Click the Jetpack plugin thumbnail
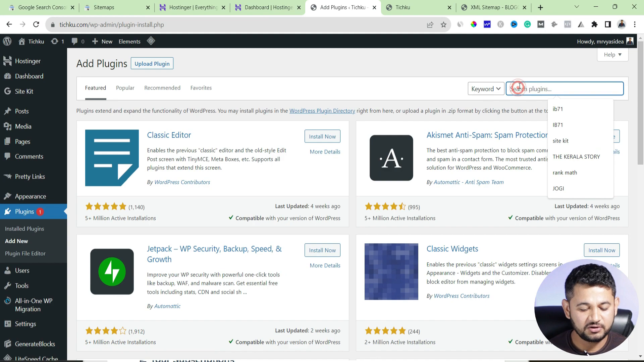This screenshot has width=644, height=362. pyautogui.click(x=112, y=271)
